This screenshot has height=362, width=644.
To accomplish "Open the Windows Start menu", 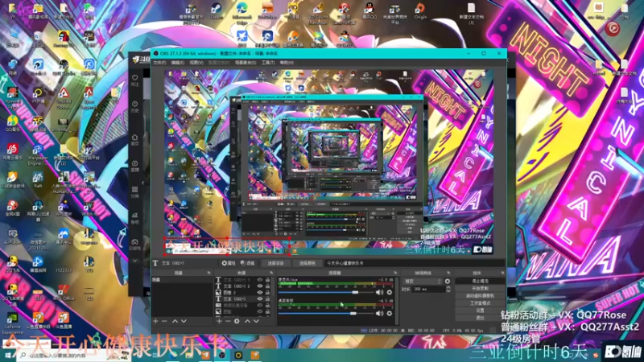I will click(x=8, y=355).
